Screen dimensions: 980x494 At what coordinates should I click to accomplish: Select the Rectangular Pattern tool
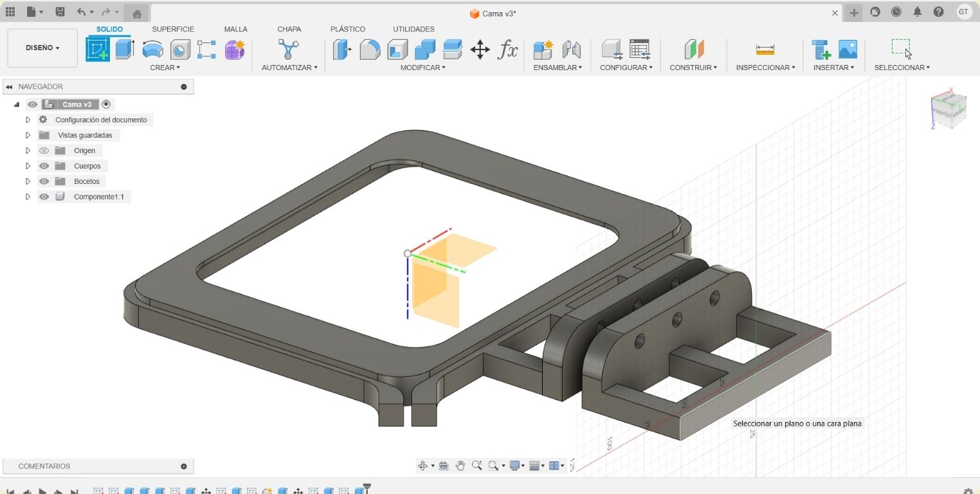pos(206,50)
